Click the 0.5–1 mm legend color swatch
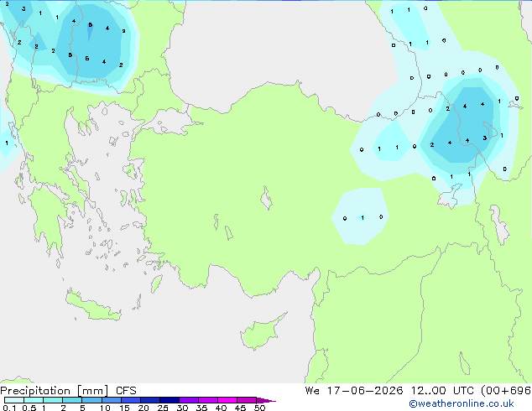The image size is (532, 411). coord(34,400)
